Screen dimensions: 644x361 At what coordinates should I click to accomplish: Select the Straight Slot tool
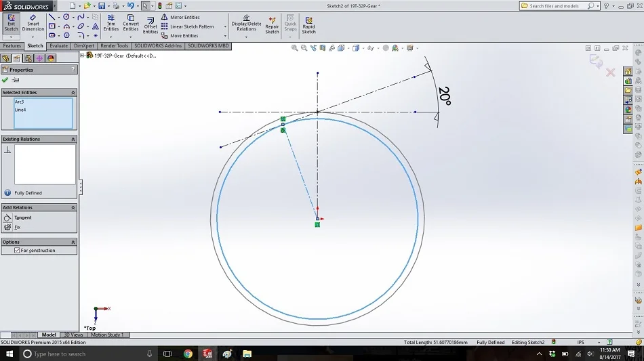point(52,36)
